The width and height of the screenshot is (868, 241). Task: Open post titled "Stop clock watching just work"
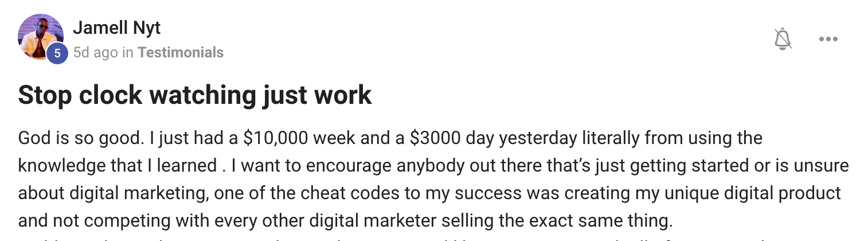195,95
